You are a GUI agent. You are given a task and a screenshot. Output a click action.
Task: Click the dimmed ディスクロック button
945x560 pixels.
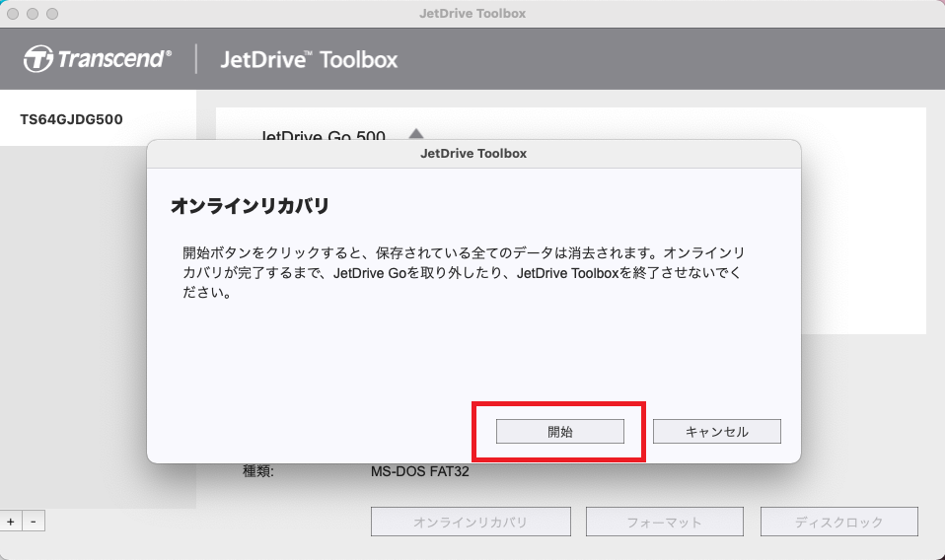838,522
